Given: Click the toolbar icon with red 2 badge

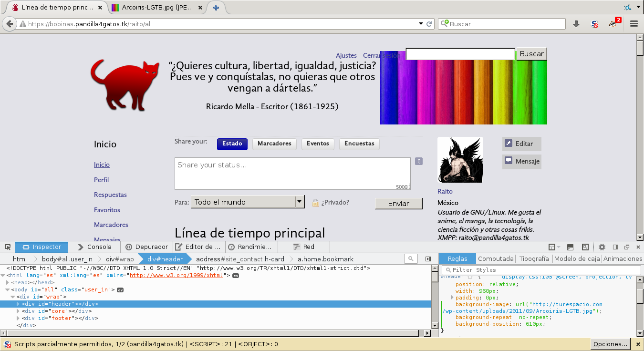Looking at the screenshot, I should pyautogui.click(x=614, y=23).
